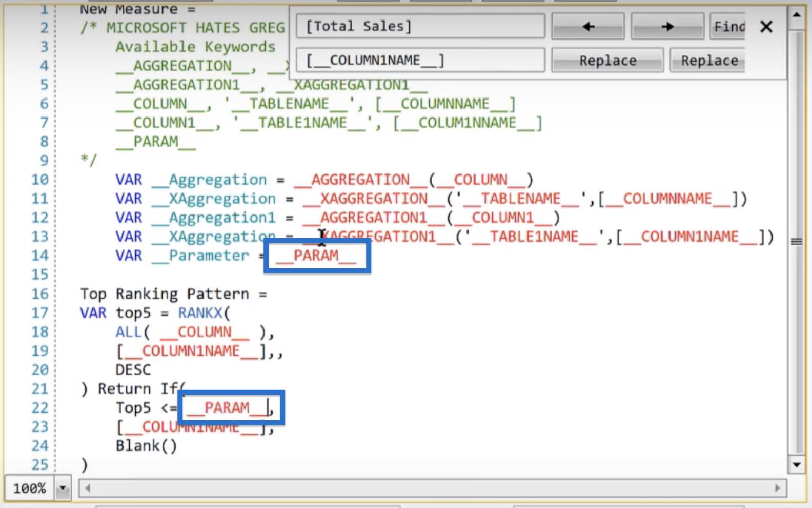Click RANKX function on line 17
Screen dimensions: 812x508
[200, 312]
